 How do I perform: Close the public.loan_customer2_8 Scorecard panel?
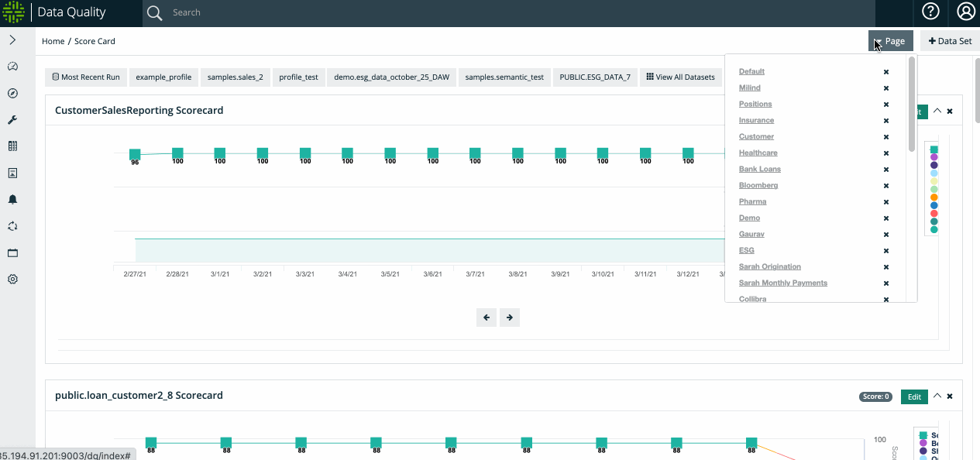pyautogui.click(x=950, y=396)
